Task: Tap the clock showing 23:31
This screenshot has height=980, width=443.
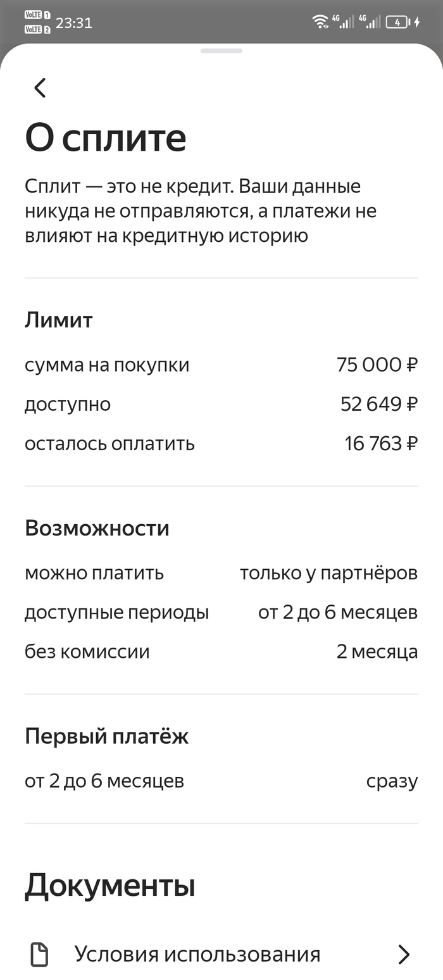Action: 74,23
